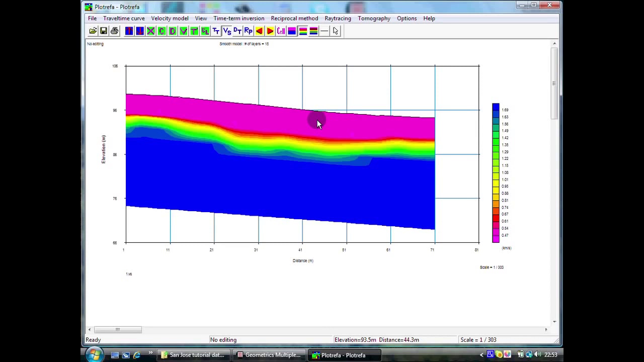Click the 'Scale = 1 / 303' plot label
This screenshot has width=644, height=362.
(x=492, y=267)
